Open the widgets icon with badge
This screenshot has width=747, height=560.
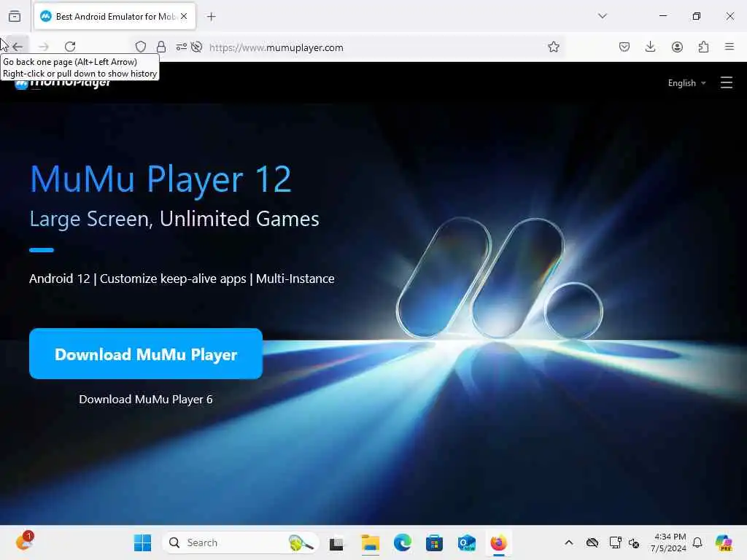point(25,542)
